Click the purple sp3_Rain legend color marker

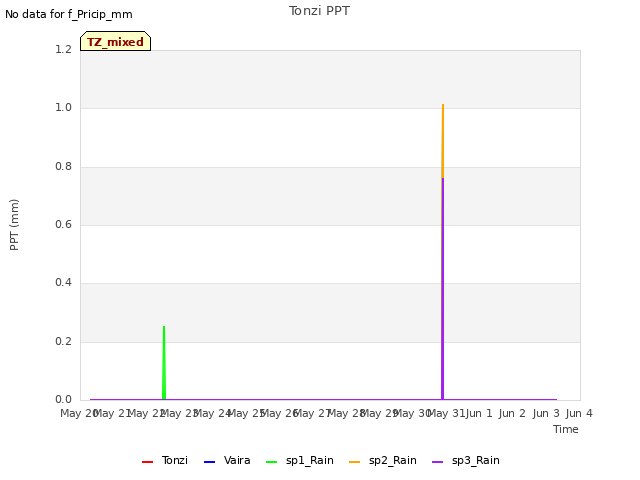click(438, 462)
